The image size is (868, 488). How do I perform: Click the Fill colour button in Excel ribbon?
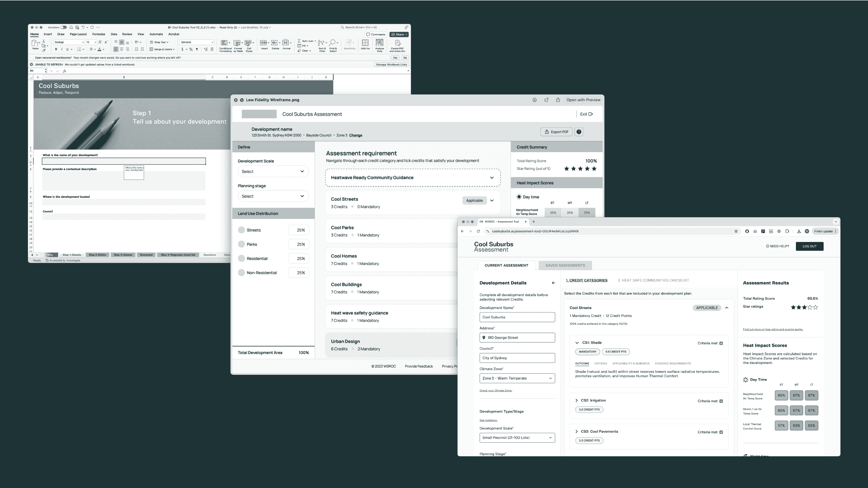point(91,49)
